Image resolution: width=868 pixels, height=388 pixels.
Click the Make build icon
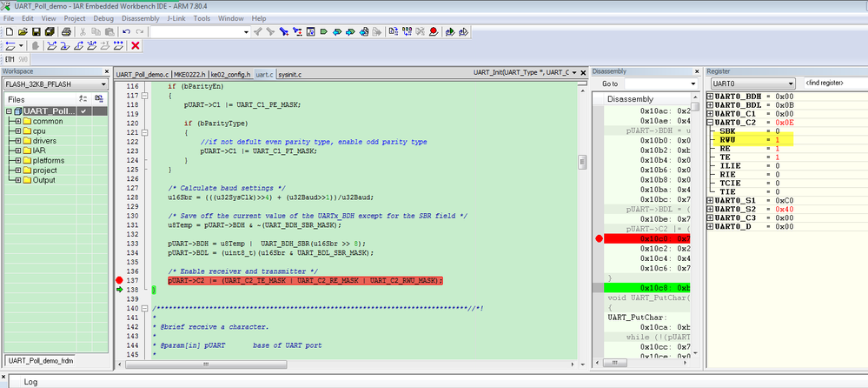pos(407,31)
